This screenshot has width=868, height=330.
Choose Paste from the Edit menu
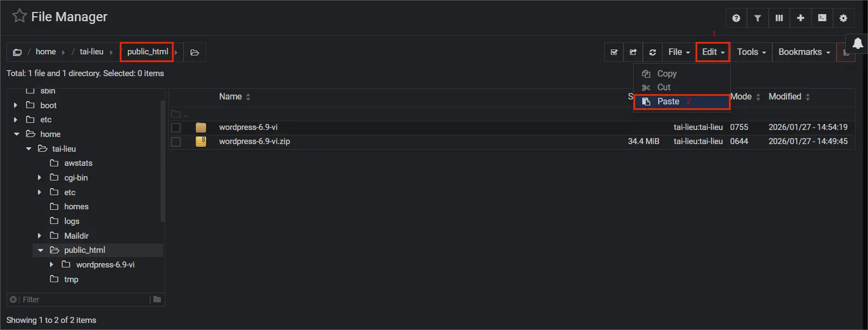click(667, 101)
